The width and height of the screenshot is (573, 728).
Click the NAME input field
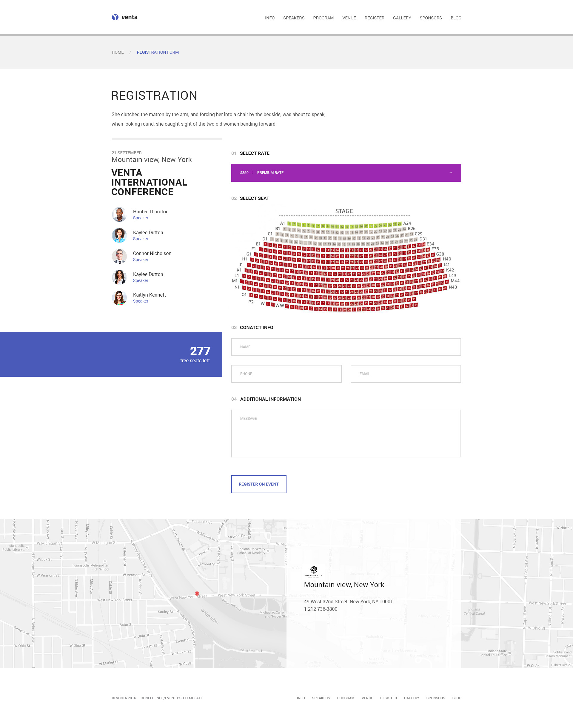346,347
